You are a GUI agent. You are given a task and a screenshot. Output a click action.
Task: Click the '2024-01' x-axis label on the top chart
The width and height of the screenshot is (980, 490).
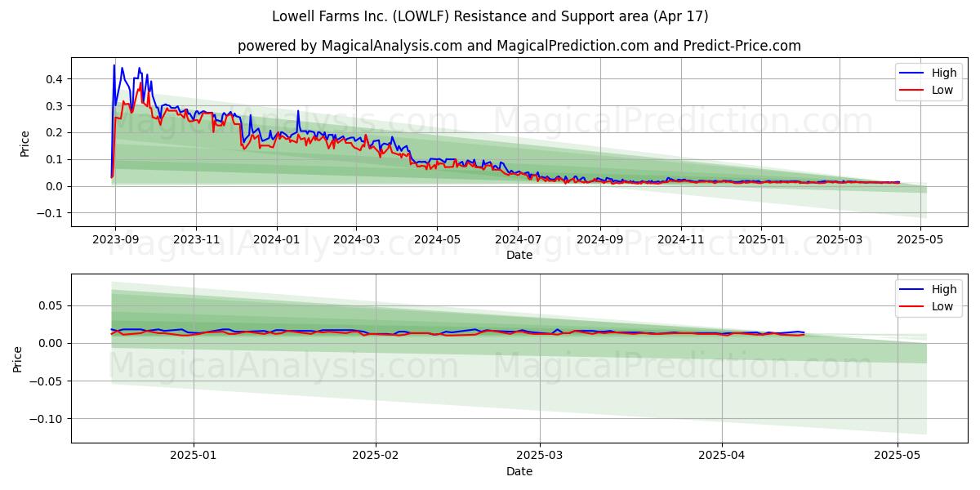click(276, 240)
